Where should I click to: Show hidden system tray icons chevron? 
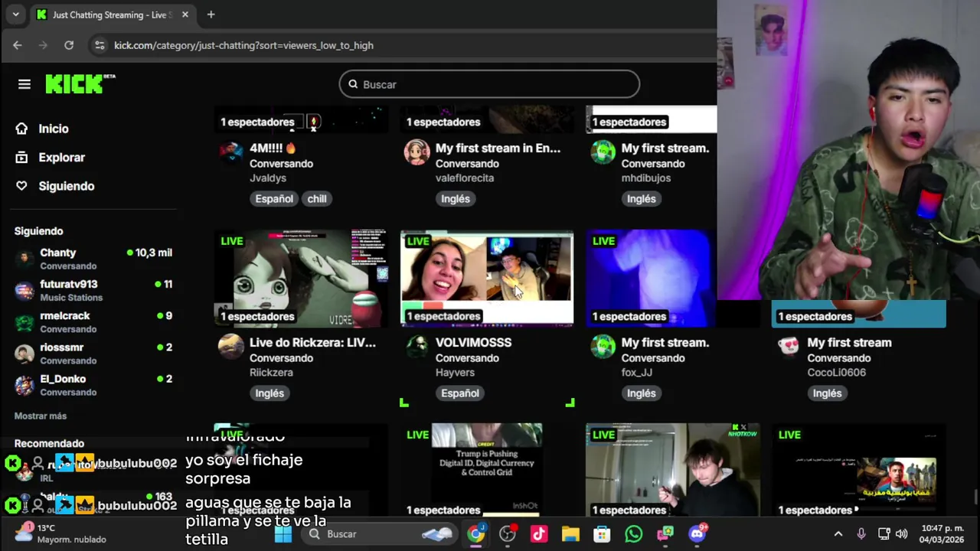click(838, 533)
